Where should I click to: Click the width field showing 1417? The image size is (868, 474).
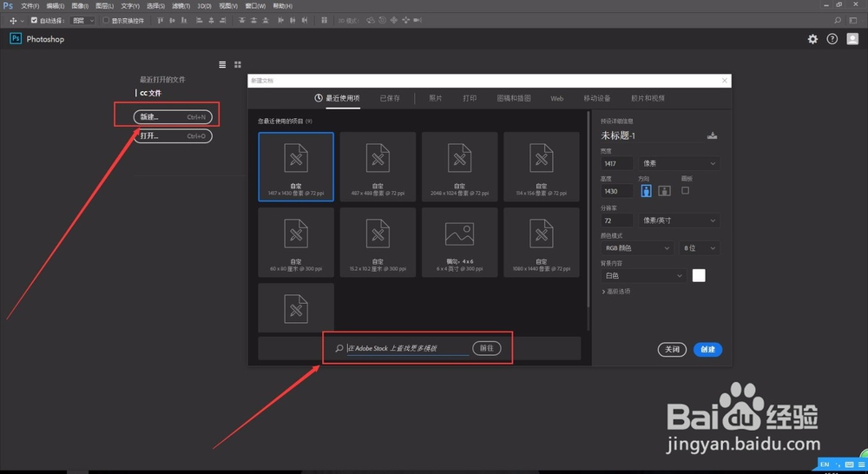click(x=616, y=163)
